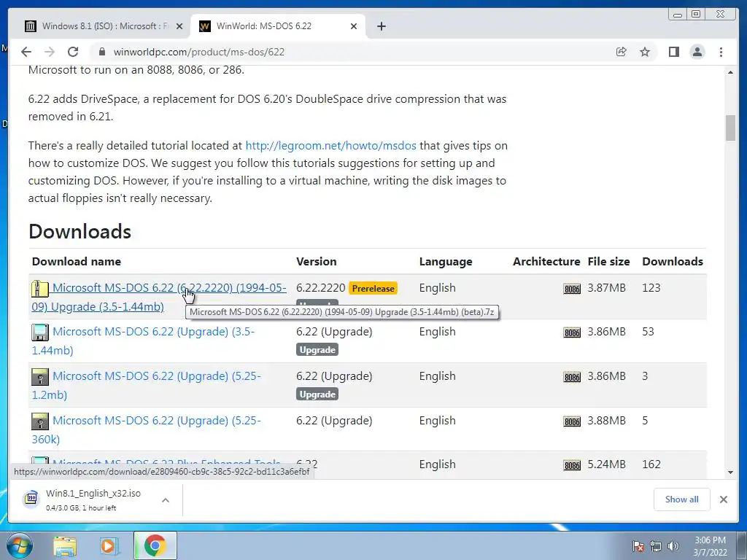The height and width of the screenshot is (560, 747).
Task: Click the 8086 chip icon in the 3.88MB row
Action: pos(572,421)
